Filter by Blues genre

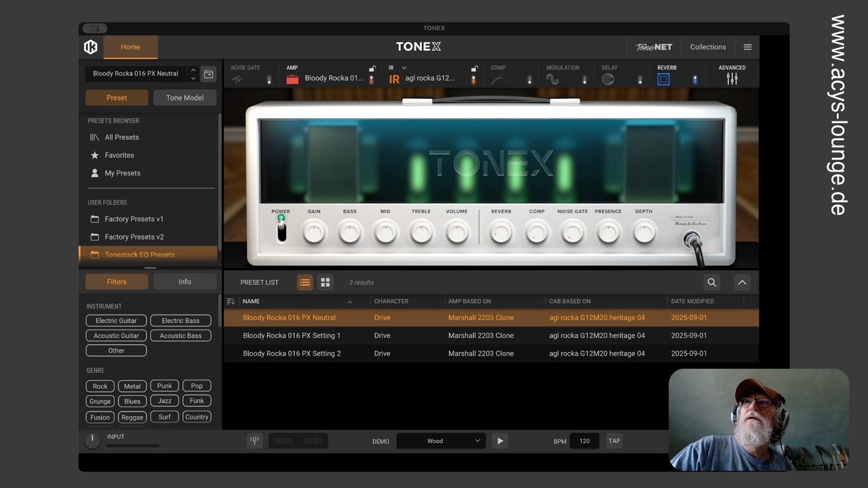coord(132,401)
